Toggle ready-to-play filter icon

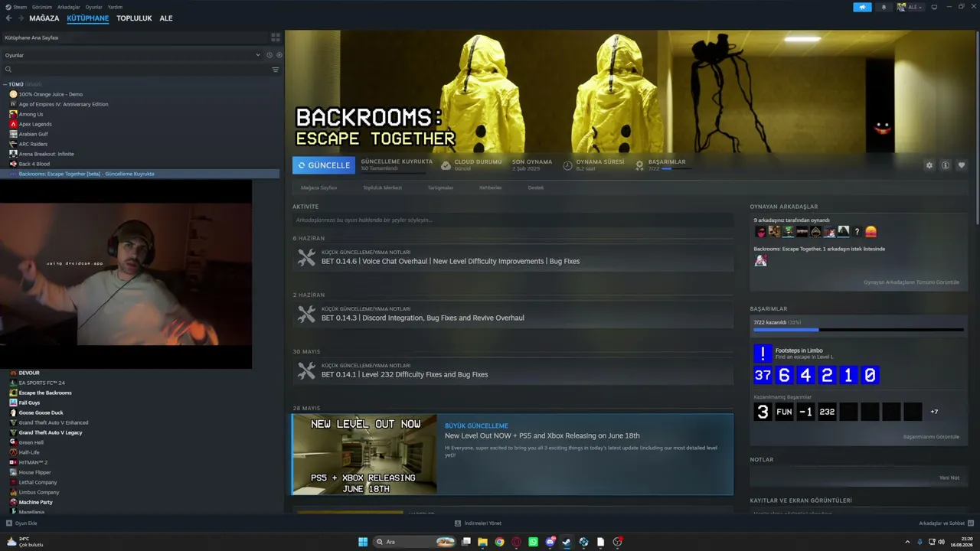(x=279, y=55)
